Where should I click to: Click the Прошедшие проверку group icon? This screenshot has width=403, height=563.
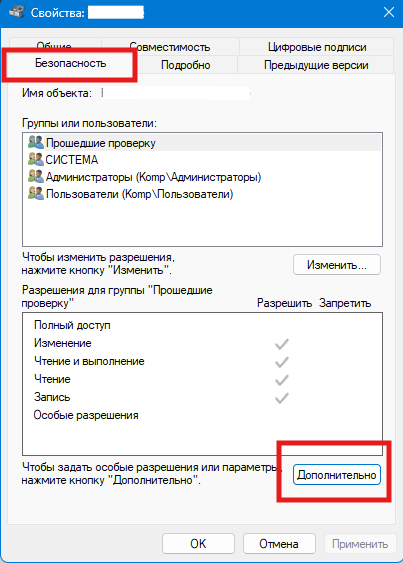(36, 143)
